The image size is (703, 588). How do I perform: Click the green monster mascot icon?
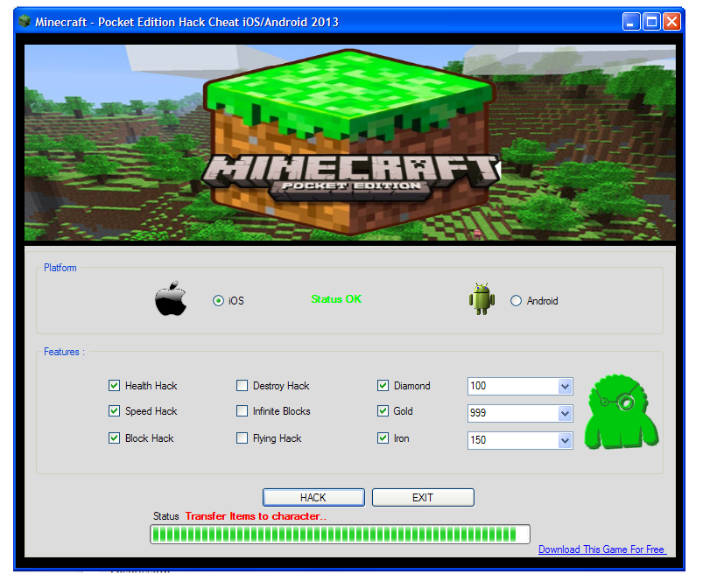pos(622,412)
